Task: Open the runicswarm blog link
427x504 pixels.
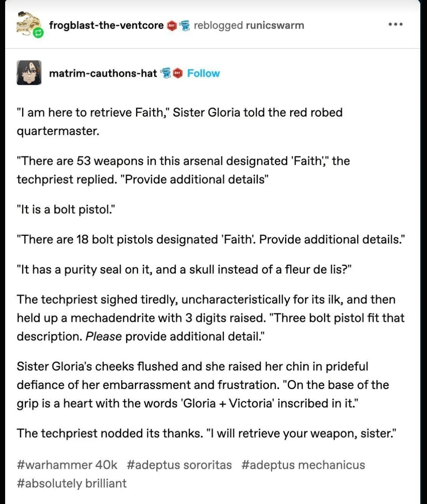Action: point(275,25)
